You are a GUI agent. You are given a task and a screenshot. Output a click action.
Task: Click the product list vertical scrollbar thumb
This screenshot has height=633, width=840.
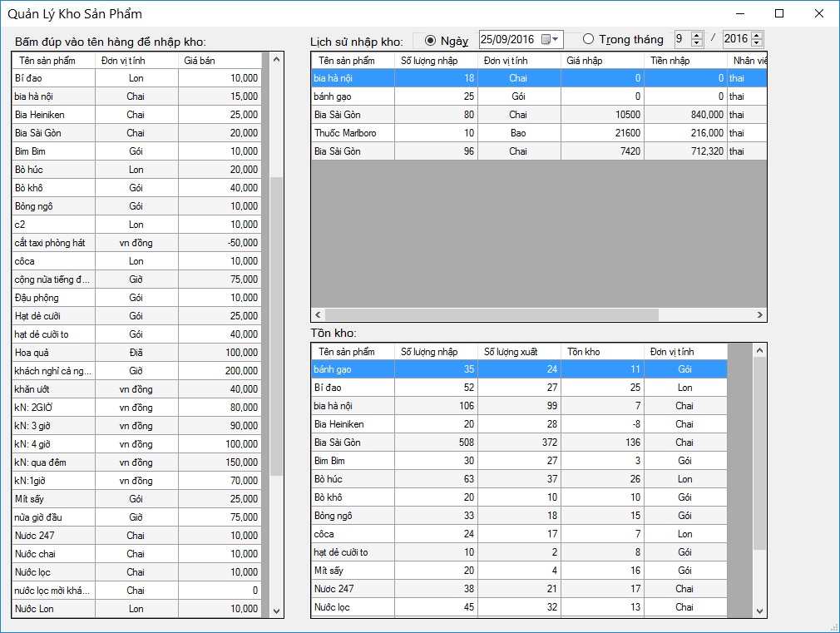pyautogui.click(x=276, y=326)
